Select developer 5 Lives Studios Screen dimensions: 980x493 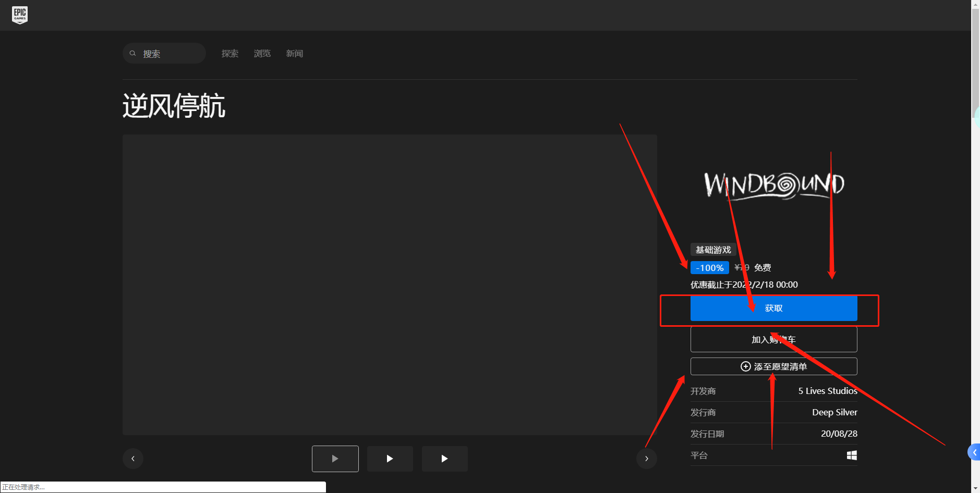(x=828, y=391)
